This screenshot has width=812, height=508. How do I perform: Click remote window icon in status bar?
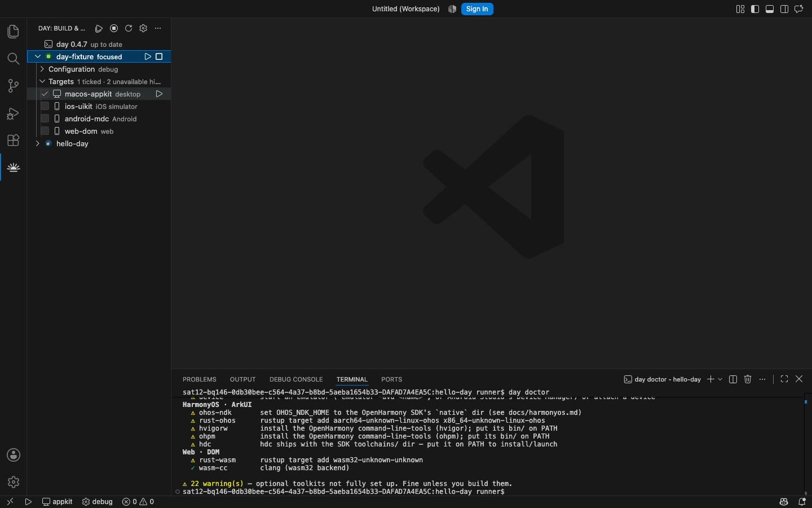point(10,501)
